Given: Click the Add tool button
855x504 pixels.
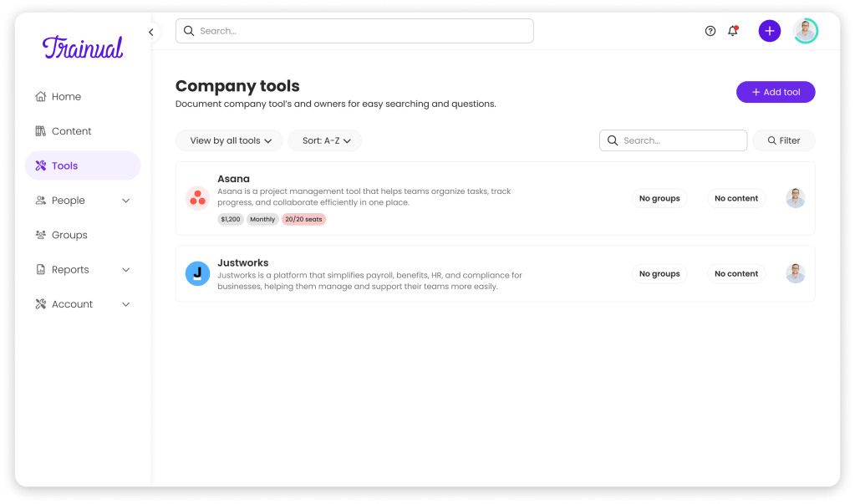Looking at the screenshot, I should [775, 92].
